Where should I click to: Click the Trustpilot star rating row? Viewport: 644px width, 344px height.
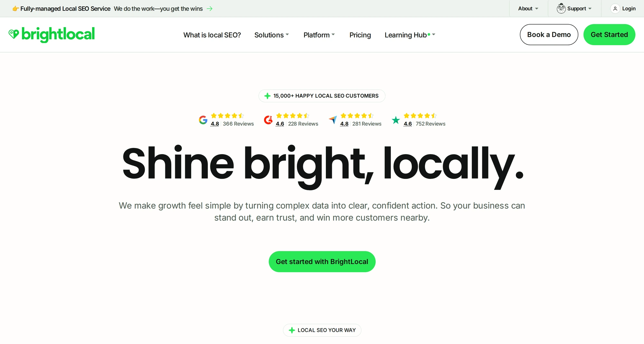tap(420, 116)
